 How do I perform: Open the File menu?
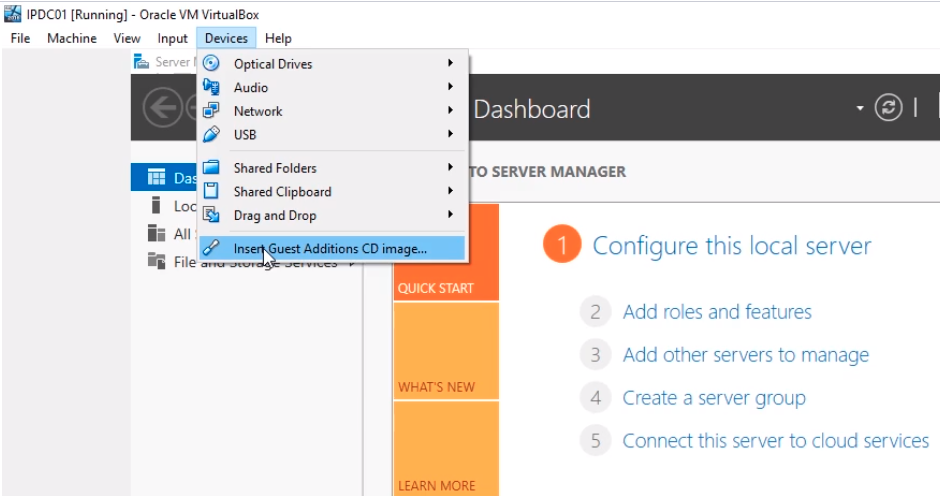[x=20, y=38]
